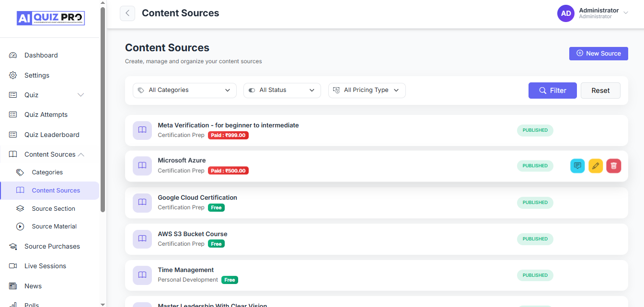The height and width of the screenshot is (307, 644).
Task: Click the Paid ₹500.00 price badge
Action: coord(228,171)
